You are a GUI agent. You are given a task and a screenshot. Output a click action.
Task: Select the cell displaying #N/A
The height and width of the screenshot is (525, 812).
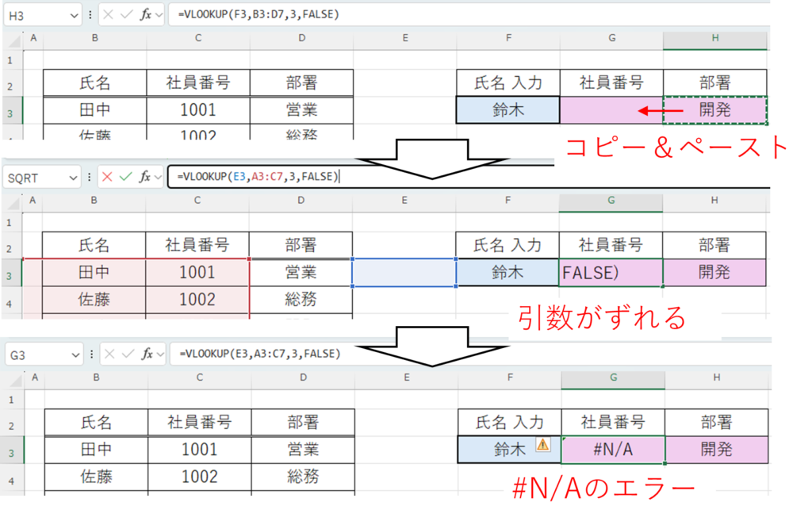click(x=612, y=450)
